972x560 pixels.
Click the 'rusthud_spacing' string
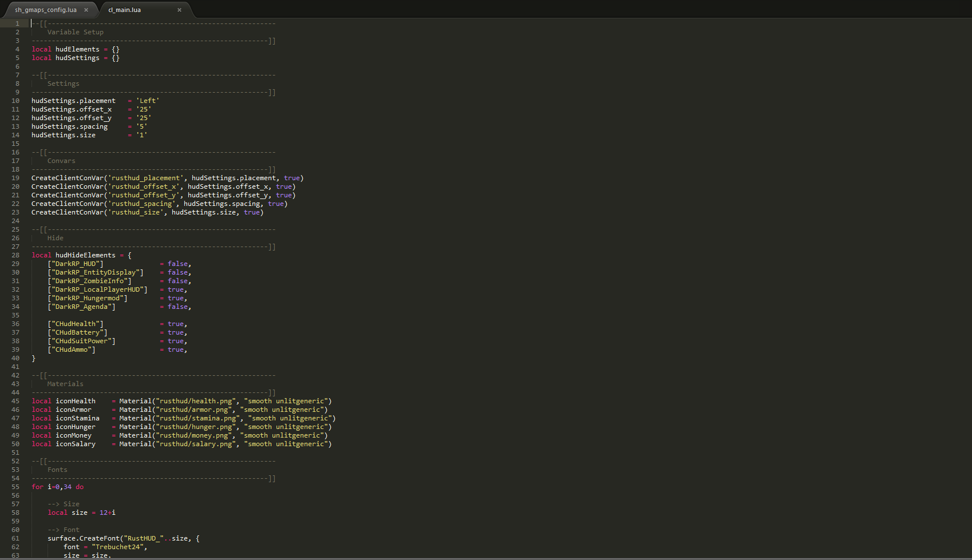(141, 204)
